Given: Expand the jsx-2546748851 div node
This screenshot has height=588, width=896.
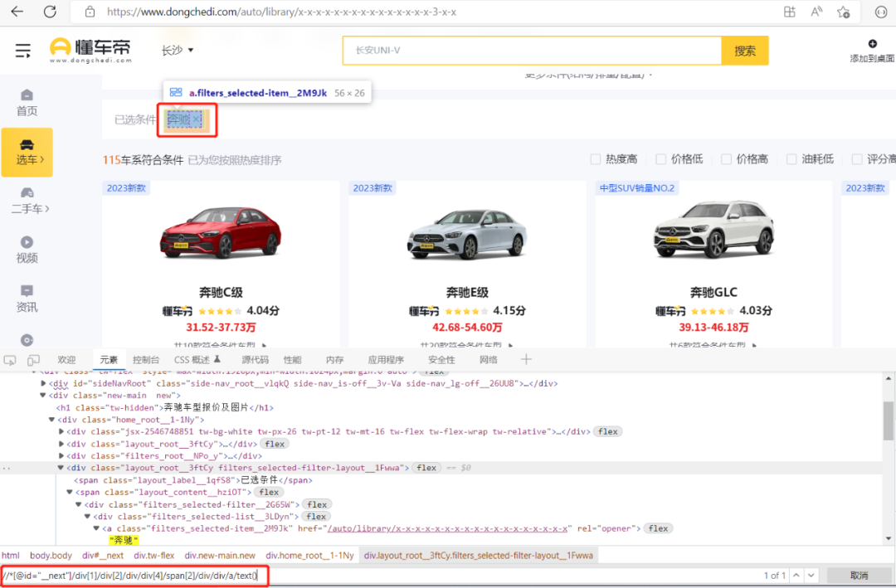Looking at the screenshot, I should (61, 431).
